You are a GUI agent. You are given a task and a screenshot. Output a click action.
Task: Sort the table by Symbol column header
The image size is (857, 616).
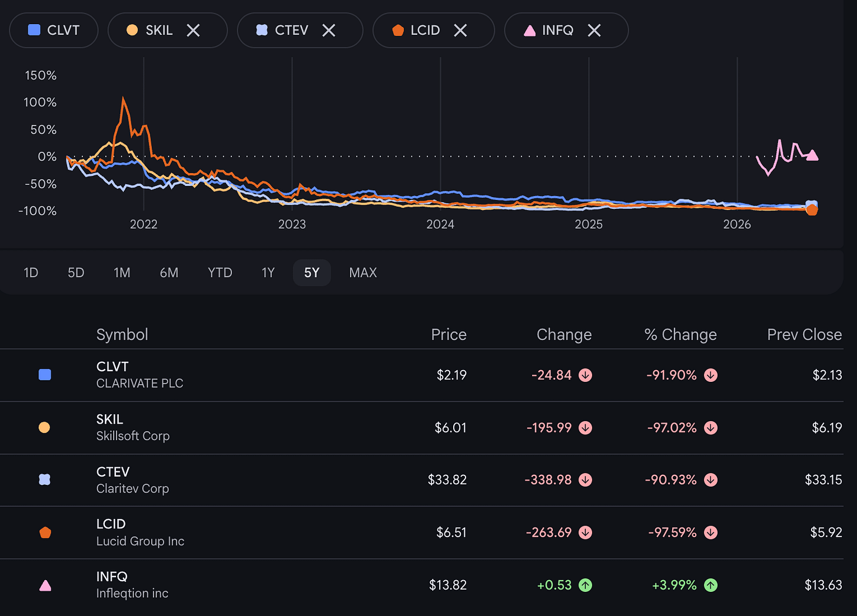tap(122, 334)
